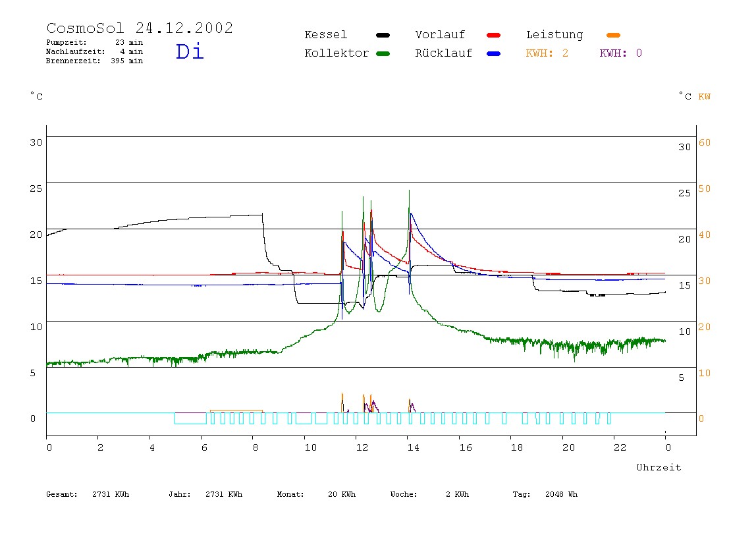
Task: Select the Nachlaufzeit value '4 min'
Action: tap(132, 51)
